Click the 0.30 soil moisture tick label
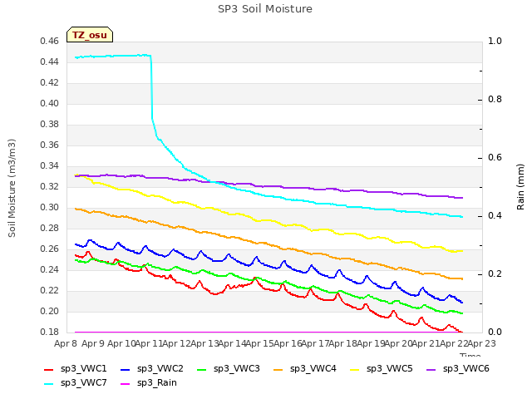Viewport: 532px width, 399px height. [x=50, y=208]
